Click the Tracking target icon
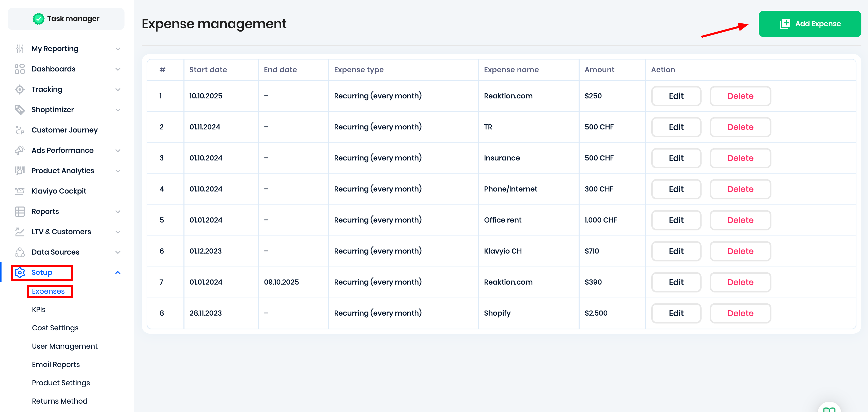868x412 pixels. click(20, 89)
